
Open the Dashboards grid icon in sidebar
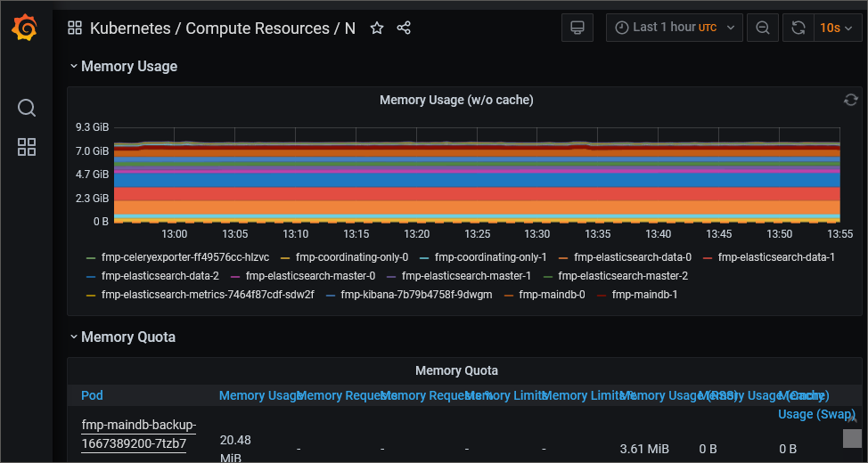[27, 148]
